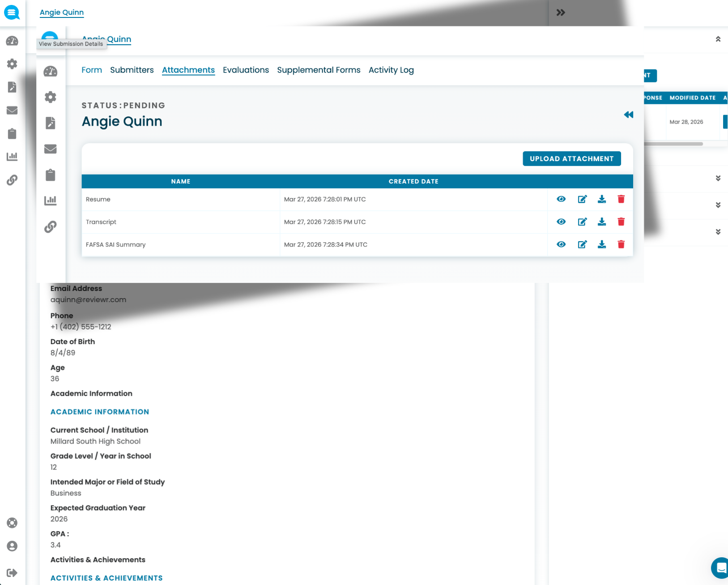
Task: Switch to the Evaluations tab
Action: click(x=246, y=70)
